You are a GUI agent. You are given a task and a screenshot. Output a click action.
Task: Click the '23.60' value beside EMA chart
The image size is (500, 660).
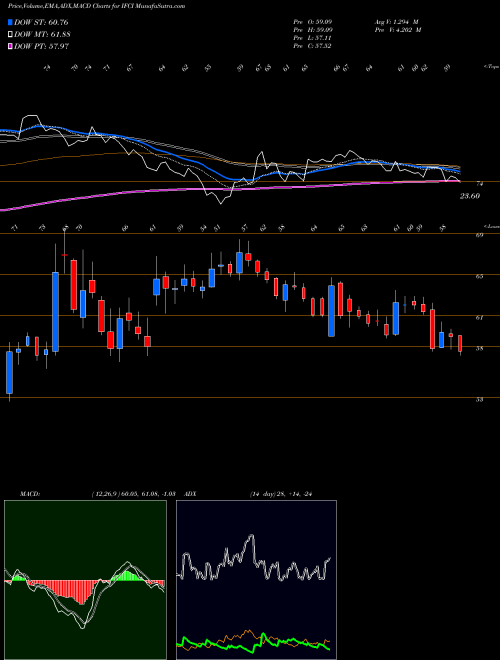470,196
